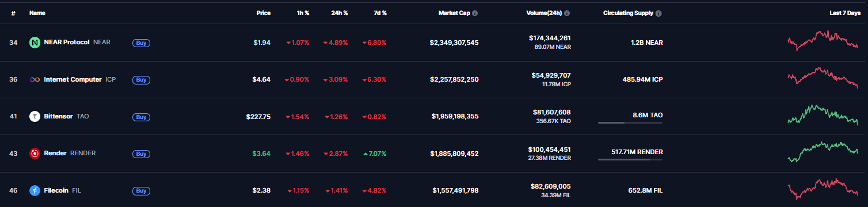Open Market Cap info tooltip icon
This screenshot has width=868, height=207.
[475, 13]
